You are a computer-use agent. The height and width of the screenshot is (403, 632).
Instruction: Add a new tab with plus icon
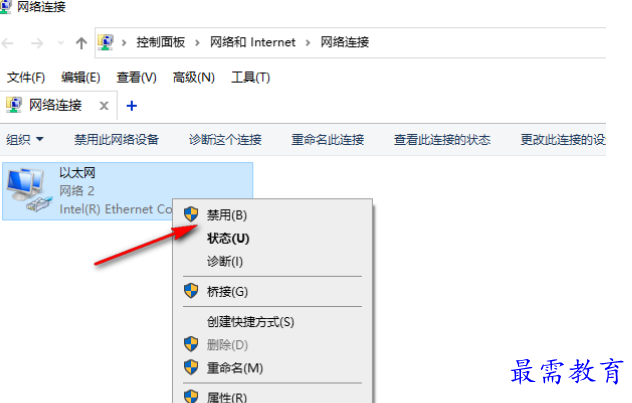(x=131, y=106)
